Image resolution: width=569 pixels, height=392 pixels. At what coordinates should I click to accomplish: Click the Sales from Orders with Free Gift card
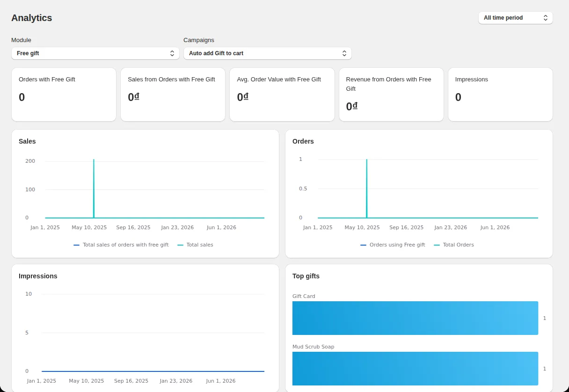[173, 94]
